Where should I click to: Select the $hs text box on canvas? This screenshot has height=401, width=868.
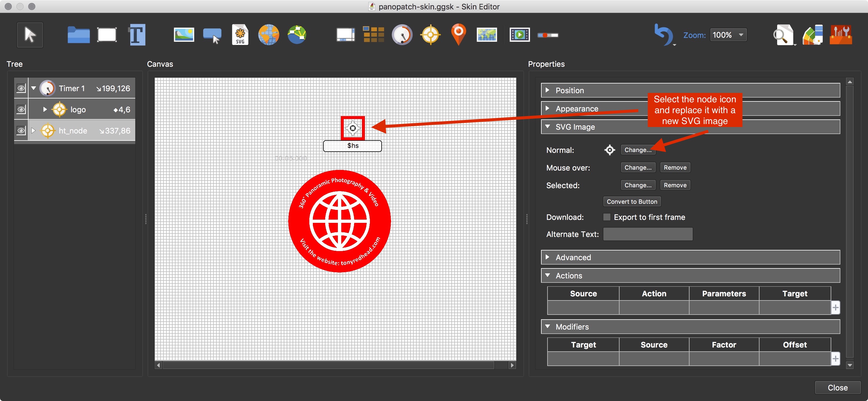coord(353,146)
